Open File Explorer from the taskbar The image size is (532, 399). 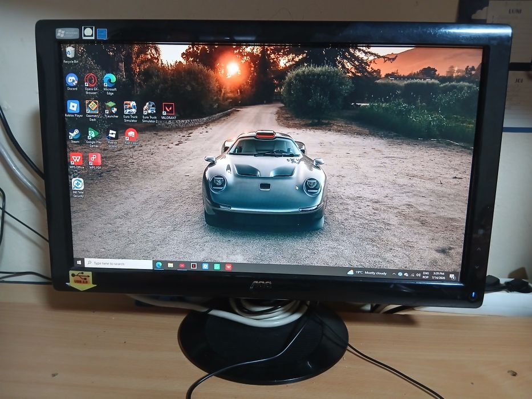[170, 265]
